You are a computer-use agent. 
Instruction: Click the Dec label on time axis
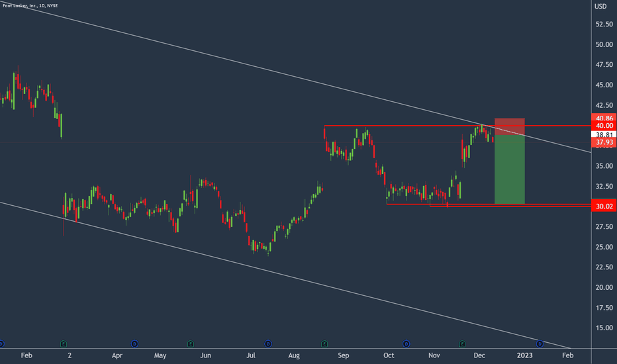click(x=479, y=355)
